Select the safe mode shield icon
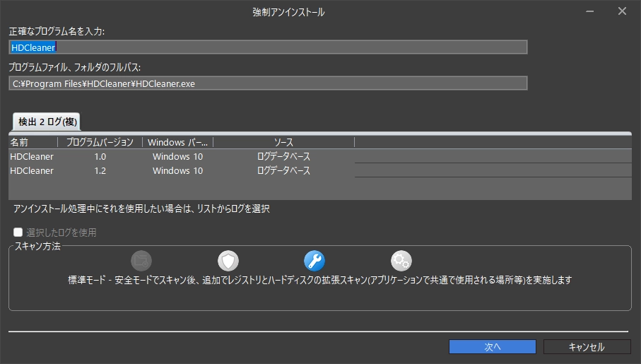Screen dimensions: 641x364 (x=228, y=261)
